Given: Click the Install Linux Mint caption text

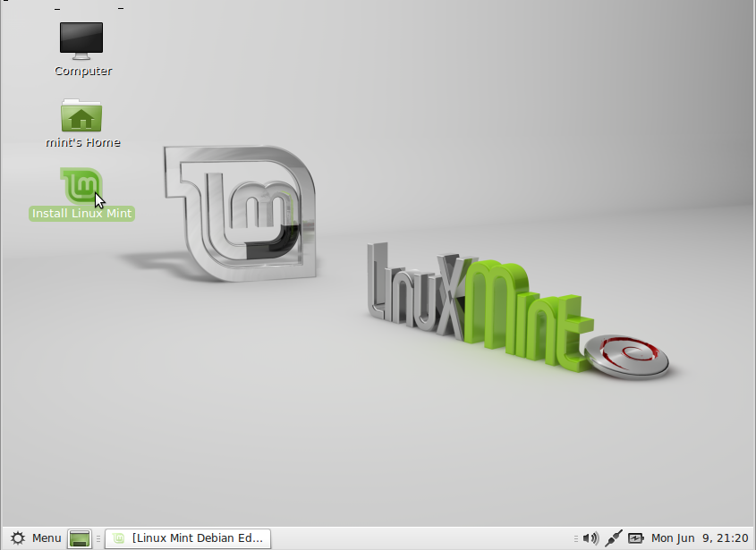Looking at the screenshot, I should [x=81, y=213].
